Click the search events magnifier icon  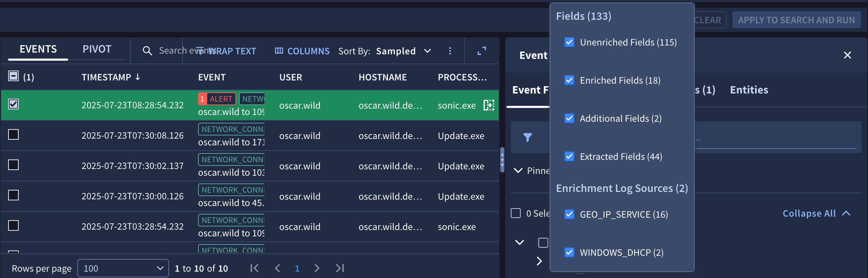click(x=147, y=51)
